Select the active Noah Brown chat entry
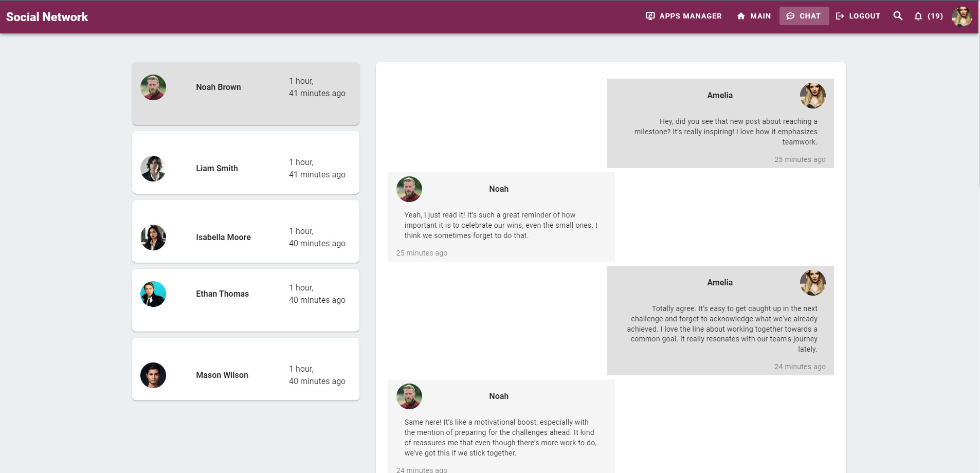 coord(245,93)
